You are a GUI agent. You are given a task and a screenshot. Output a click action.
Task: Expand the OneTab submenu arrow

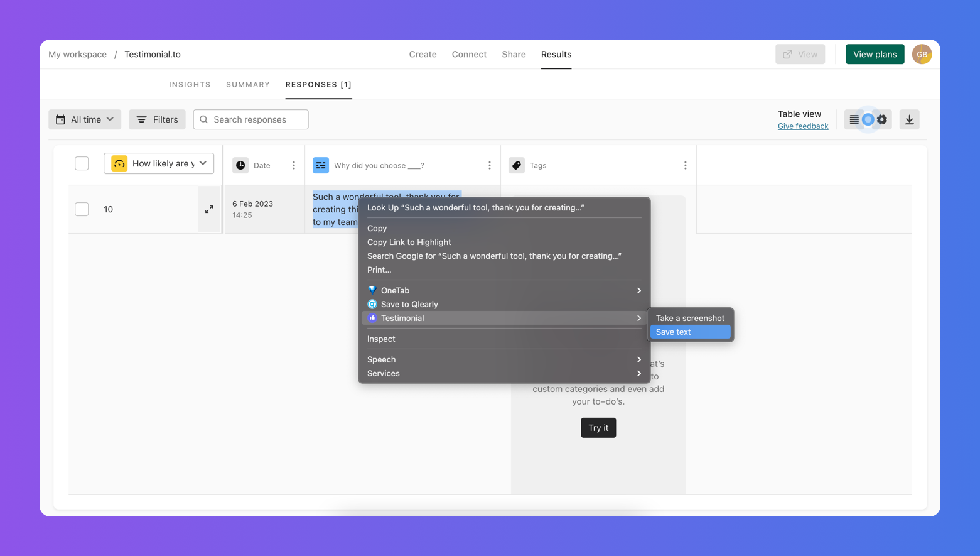pyautogui.click(x=639, y=290)
